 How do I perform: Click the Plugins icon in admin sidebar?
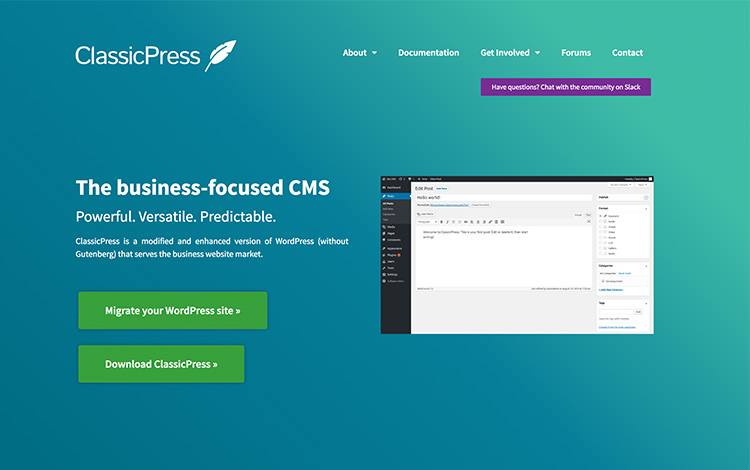click(384, 255)
